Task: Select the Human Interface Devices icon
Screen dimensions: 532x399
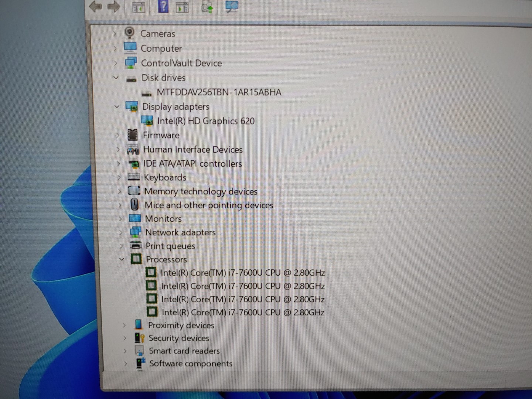Action: click(133, 149)
